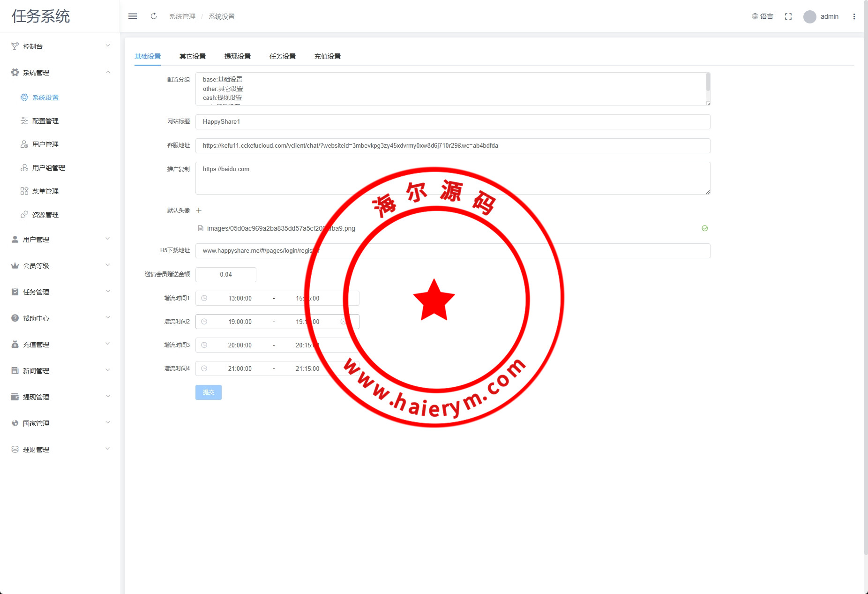Click the hamburger menu collapse icon
The height and width of the screenshot is (594, 868).
pos(133,16)
